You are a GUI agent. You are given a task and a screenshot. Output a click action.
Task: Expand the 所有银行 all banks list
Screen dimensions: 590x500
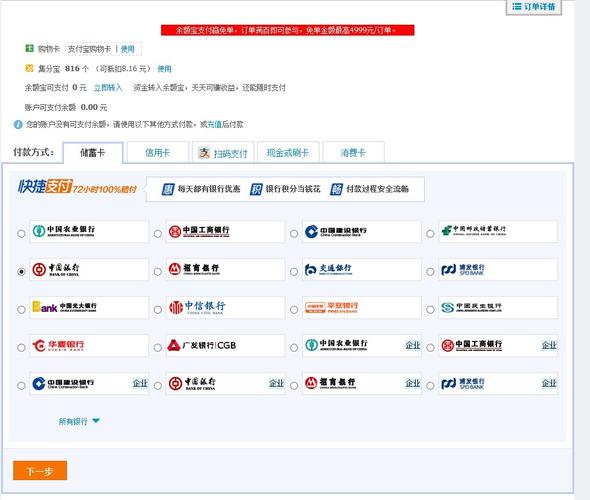click(x=79, y=421)
